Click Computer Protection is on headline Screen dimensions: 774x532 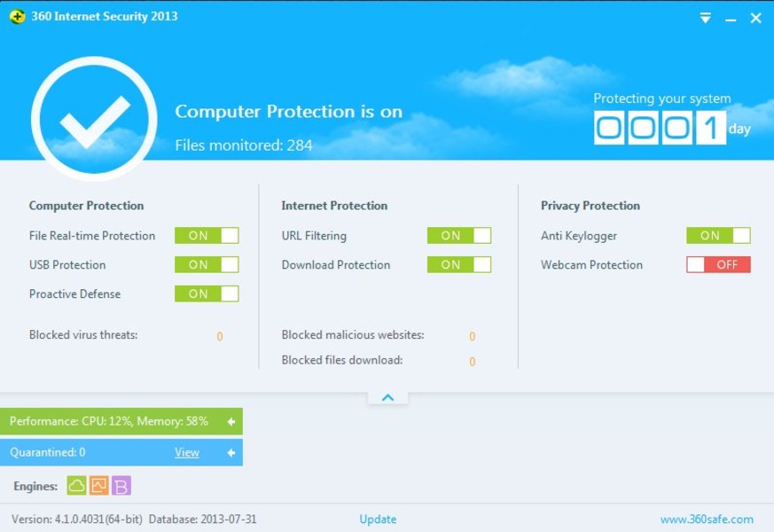point(289,112)
